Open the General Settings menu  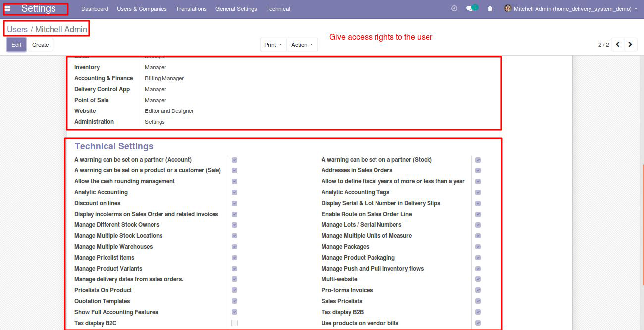(236, 9)
